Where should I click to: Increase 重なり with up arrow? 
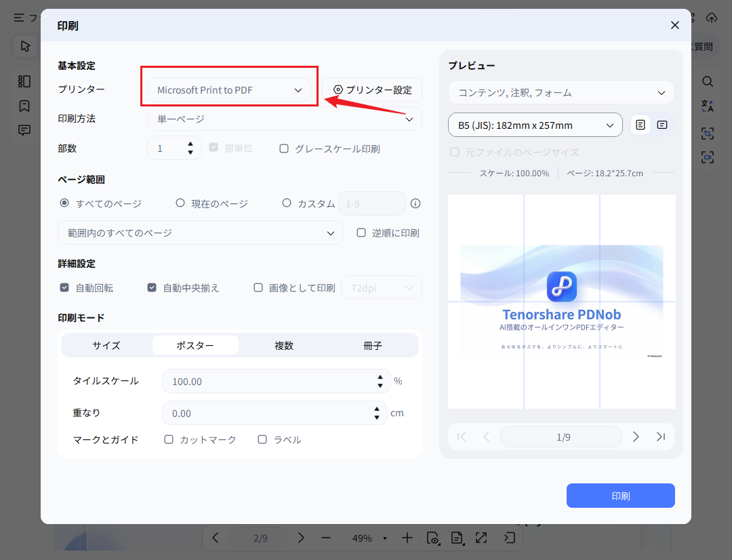click(377, 409)
